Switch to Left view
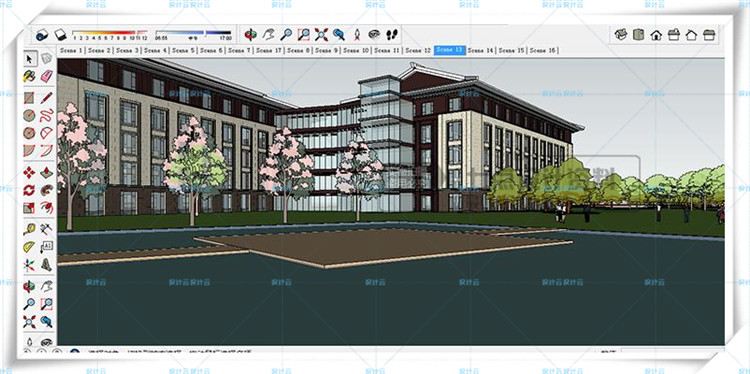The width and height of the screenshot is (750, 374). (x=709, y=34)
